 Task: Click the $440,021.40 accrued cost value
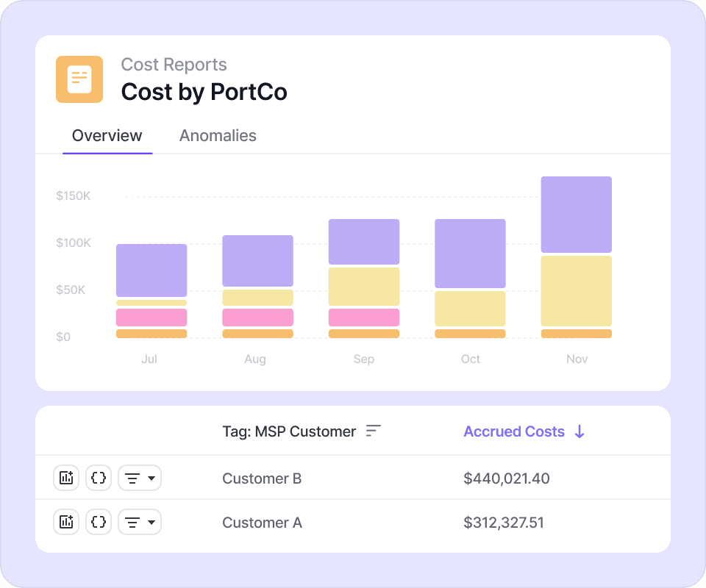pyautogui.click(x=507, y=478)
